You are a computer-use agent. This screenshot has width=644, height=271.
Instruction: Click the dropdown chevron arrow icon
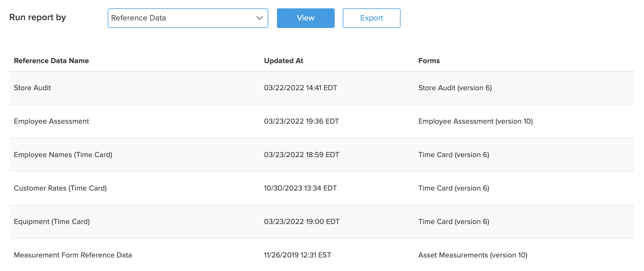259,18
